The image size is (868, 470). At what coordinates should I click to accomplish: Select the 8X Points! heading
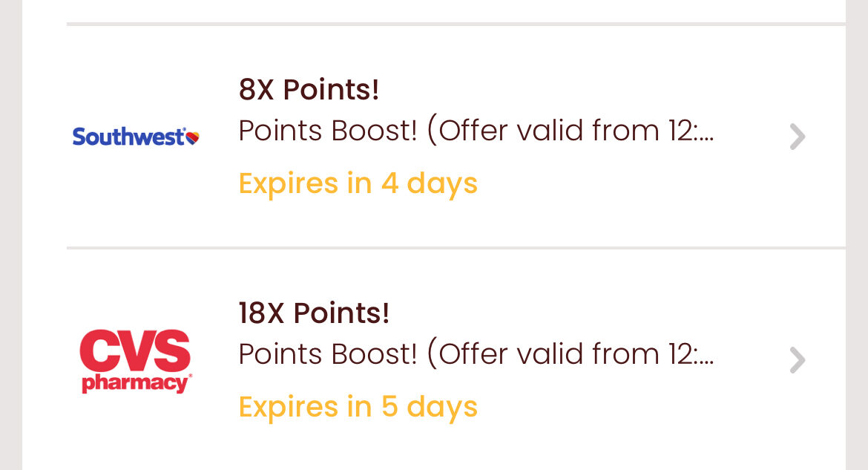(309, 90)
